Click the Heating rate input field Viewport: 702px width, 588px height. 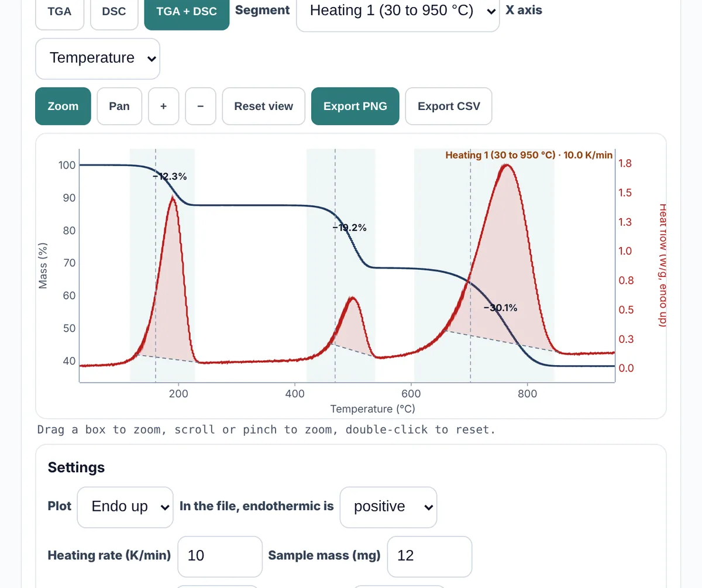(x=220, y=556)
